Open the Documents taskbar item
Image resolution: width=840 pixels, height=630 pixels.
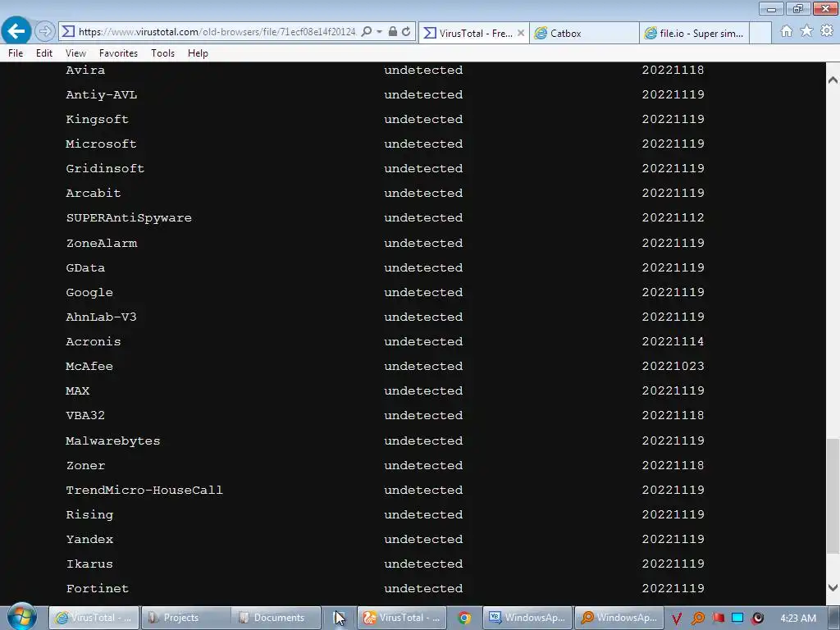(276, 618)
